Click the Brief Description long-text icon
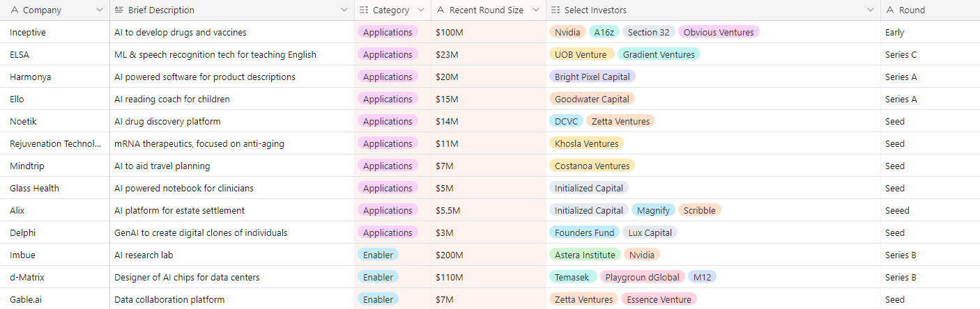This screenshot has height=309, width=980. point(119,10)
